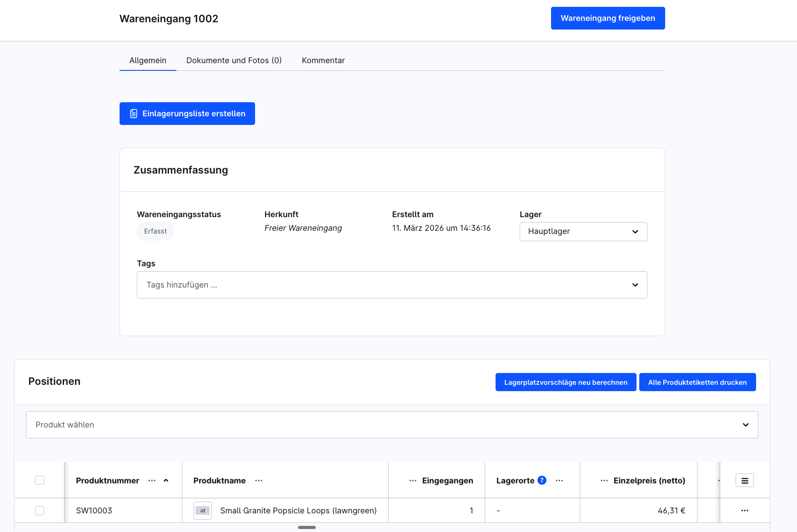Open the Eingegangen column options ellipsis
Image resolution: width=797 pixels, height=532 pixels.
pyautogui.click(x=413, y=481)
